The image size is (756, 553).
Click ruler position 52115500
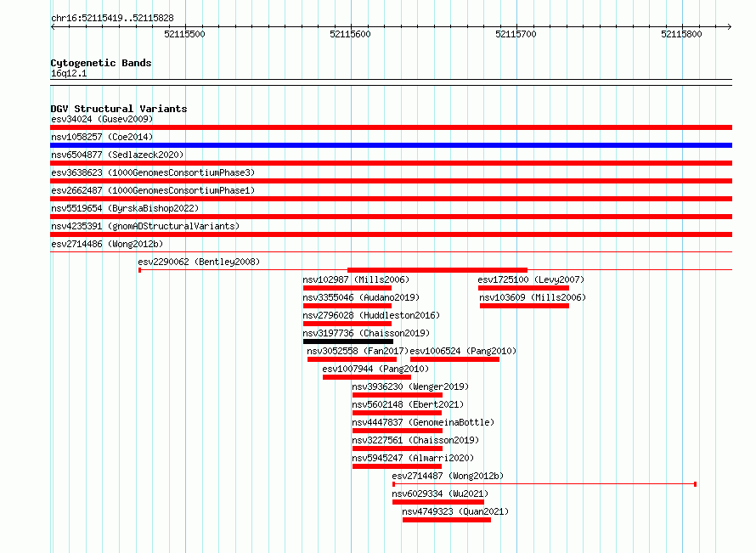tap(184, 34)
